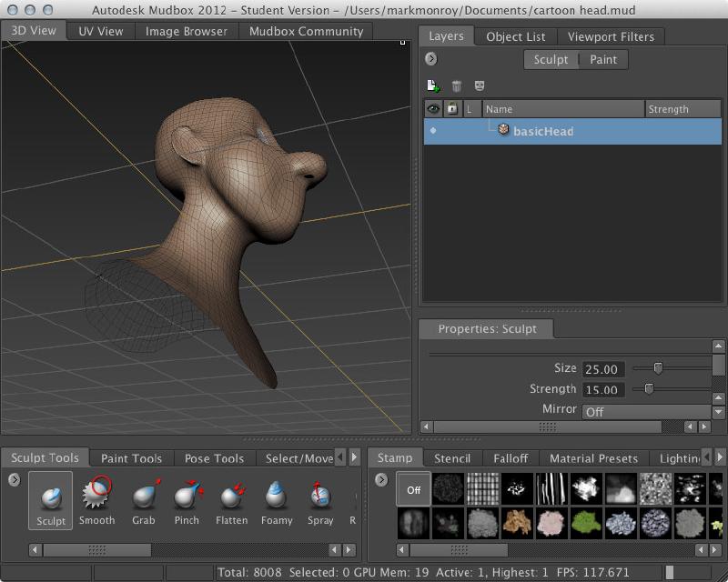
Task: Select the Flatten tool
Action: point(232,500)
